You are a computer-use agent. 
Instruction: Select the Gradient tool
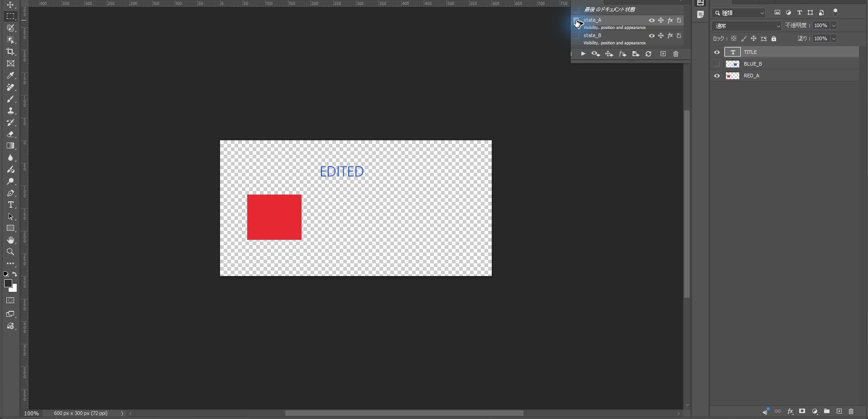click(x=10, y=146)
